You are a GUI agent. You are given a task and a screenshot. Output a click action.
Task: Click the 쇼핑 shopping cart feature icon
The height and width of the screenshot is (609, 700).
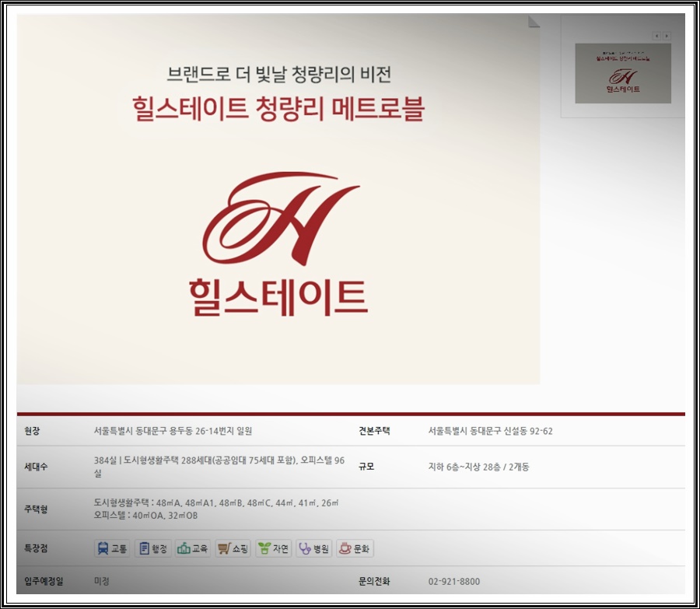pos(233,548)
